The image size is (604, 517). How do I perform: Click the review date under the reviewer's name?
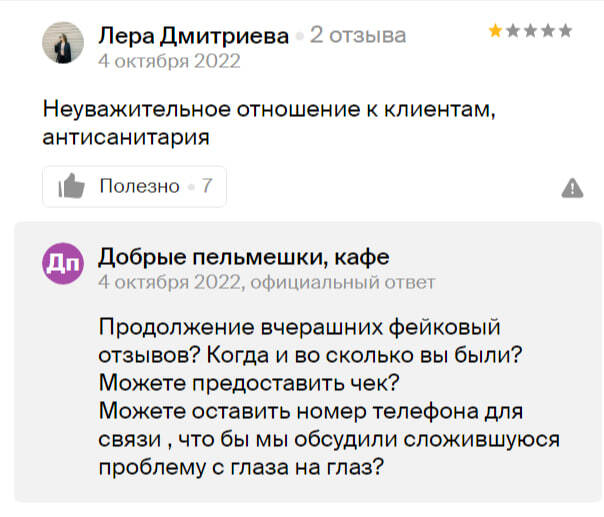point(169,59)
